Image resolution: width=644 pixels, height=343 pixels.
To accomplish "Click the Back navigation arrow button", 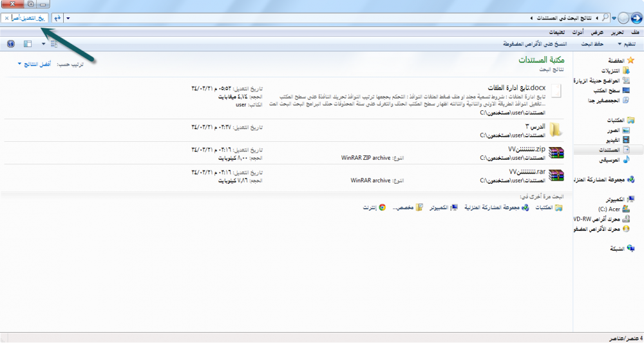I will pos(633,18).
